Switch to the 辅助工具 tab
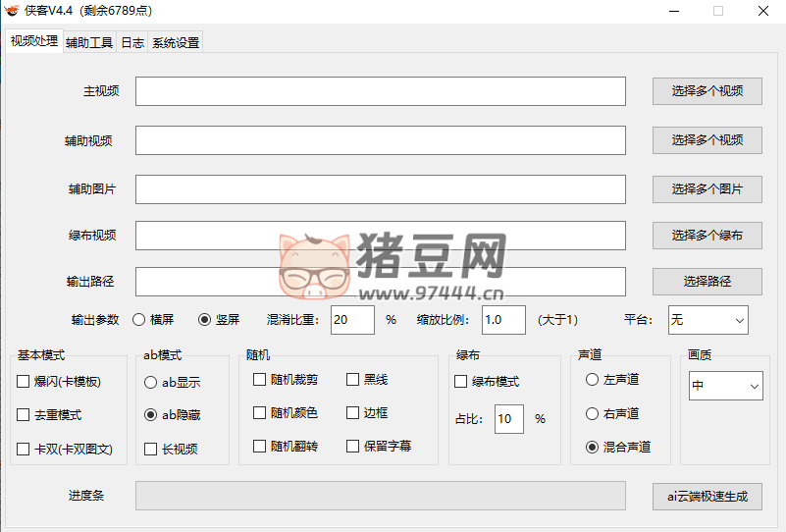Screen dimensions: 786x532 point(89,43)
